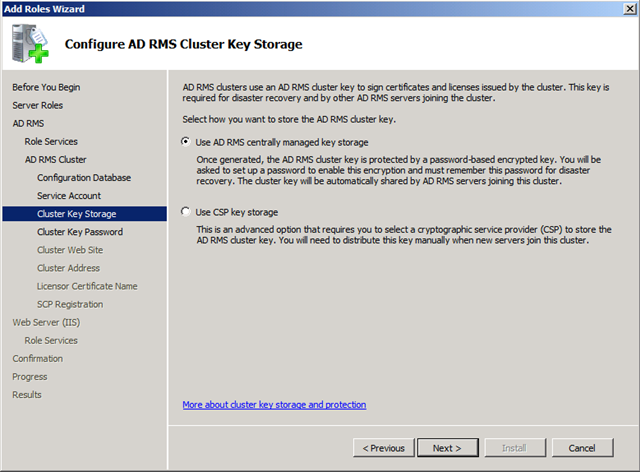This screenshot has height=472, width=640.
Task: Proceed with the Next button
Action: pyautogui.click(x=448, y=448)
